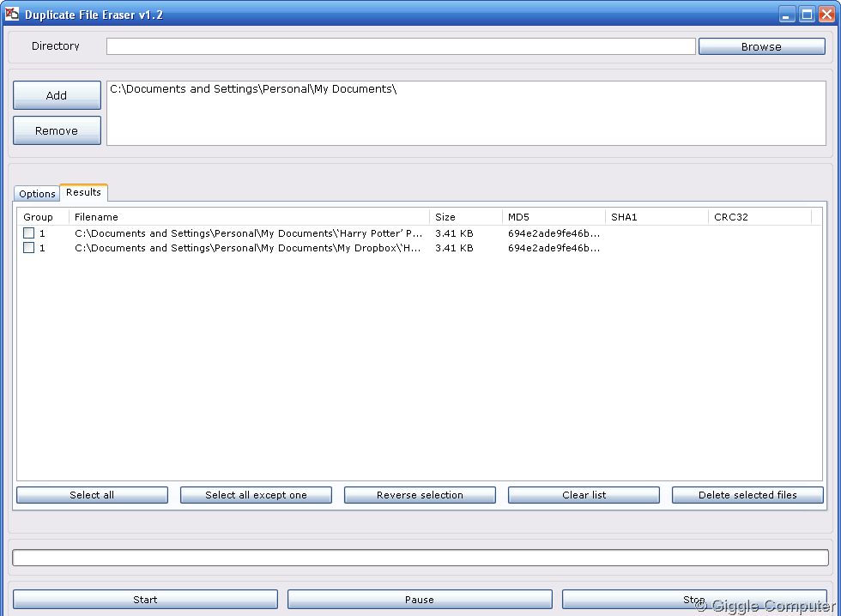The image size is (841, 616).
Task: Sort by the Filename column header
Action: pos(249,217)
